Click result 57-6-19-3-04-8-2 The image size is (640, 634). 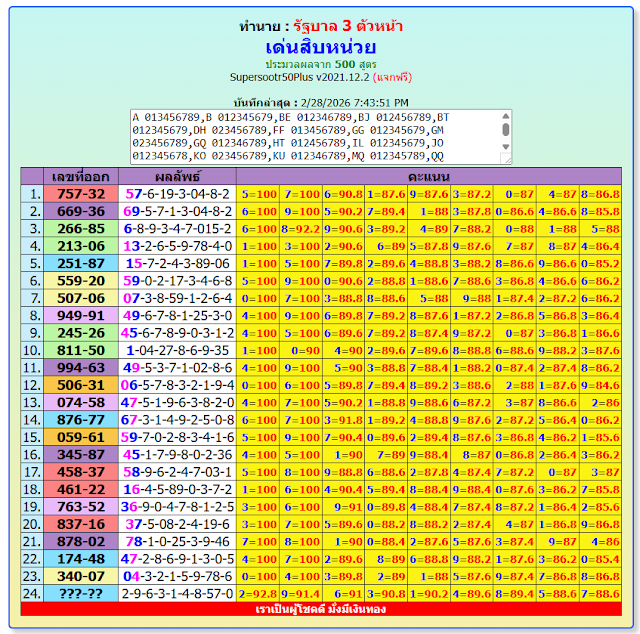click(x=177, y=194)
